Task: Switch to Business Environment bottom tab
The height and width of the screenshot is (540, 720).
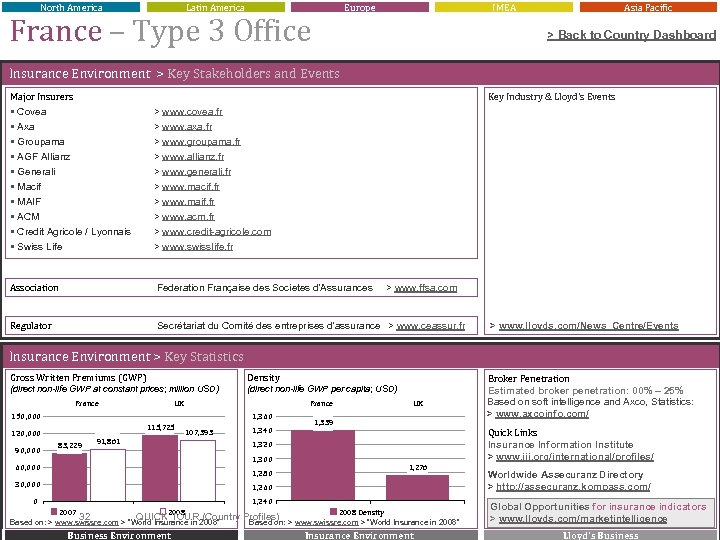Action: pos(119,535)
